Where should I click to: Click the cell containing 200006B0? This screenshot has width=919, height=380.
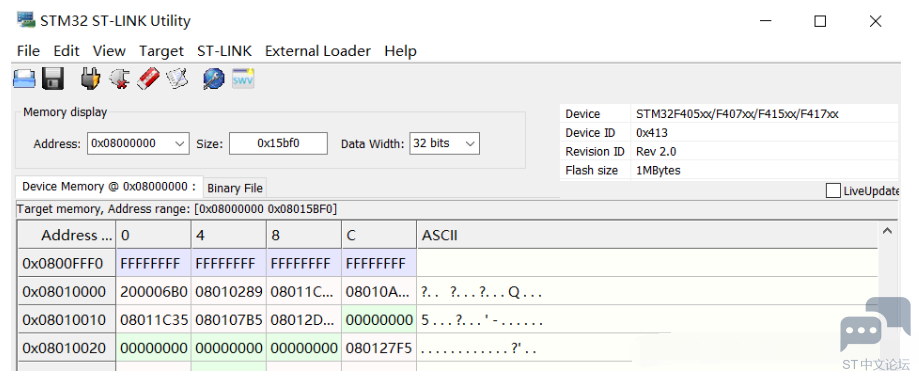[153, 291]
